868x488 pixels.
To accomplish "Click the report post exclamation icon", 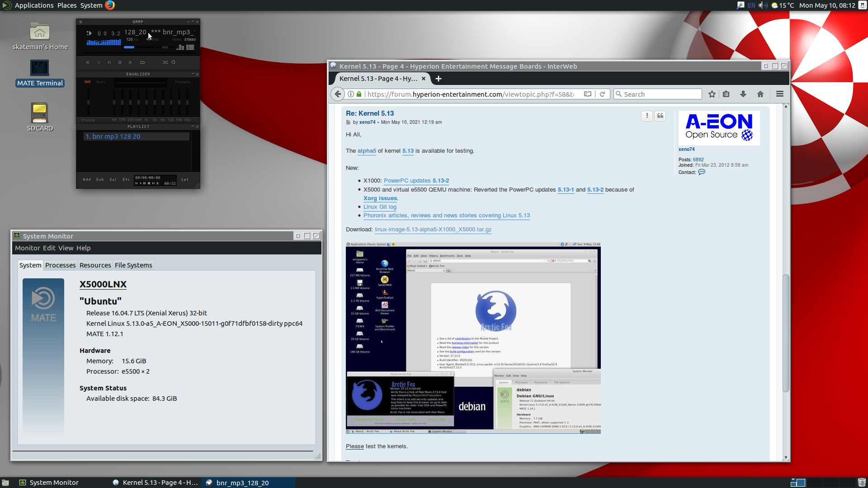I will click(647, 116).
